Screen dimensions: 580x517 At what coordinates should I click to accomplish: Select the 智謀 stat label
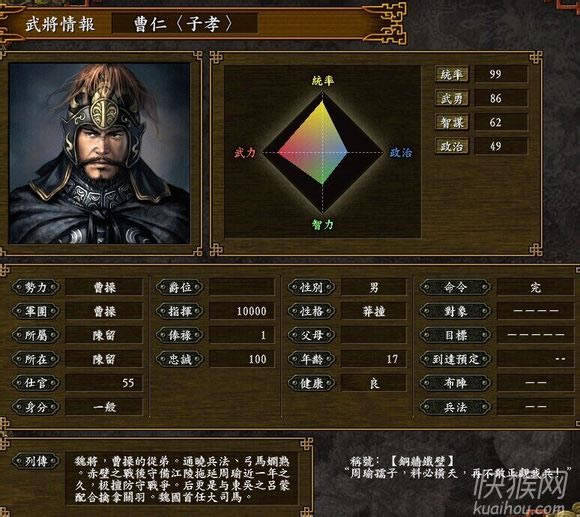(452, 122)
